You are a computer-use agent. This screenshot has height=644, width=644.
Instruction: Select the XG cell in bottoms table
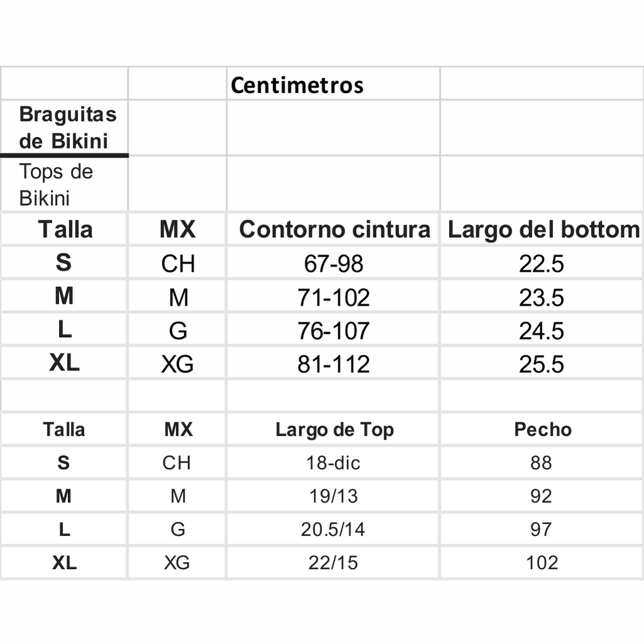(x=177, y=364)
